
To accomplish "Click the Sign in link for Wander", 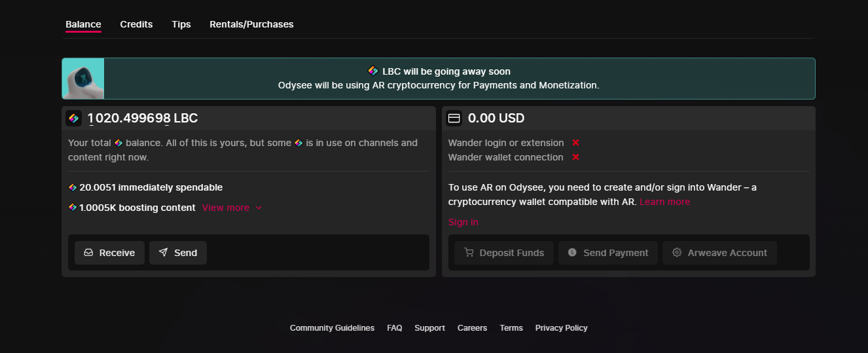I will pyautogui.click(x=463, y=222).
